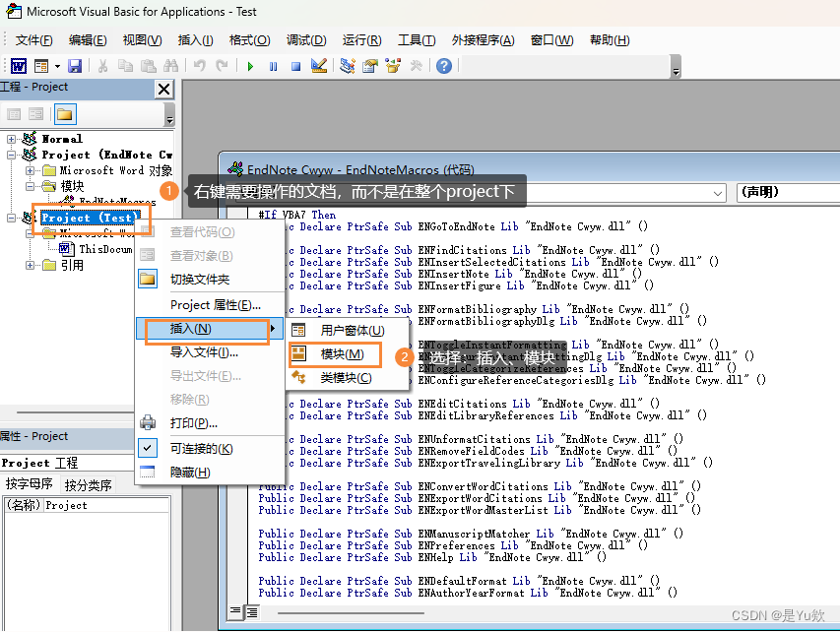Open the 编辑(E) menu
840x632 pixels.
coord(88,40)
